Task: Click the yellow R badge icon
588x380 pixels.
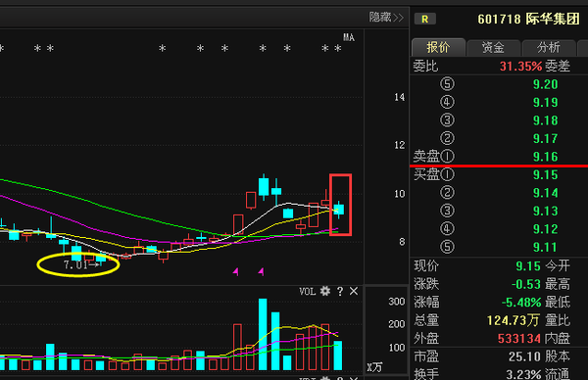Action: 425,20
